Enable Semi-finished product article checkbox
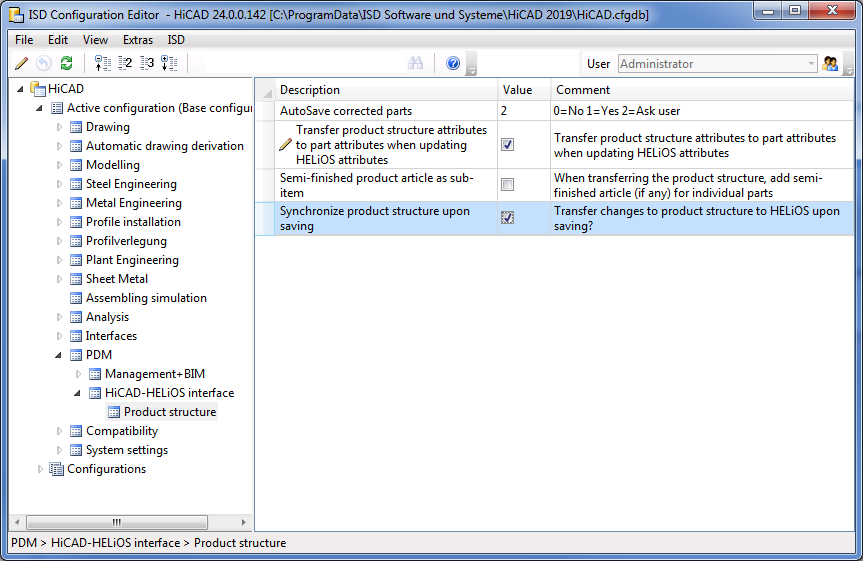863x561 pixels. pyautogui.click(x=507, y=184)
